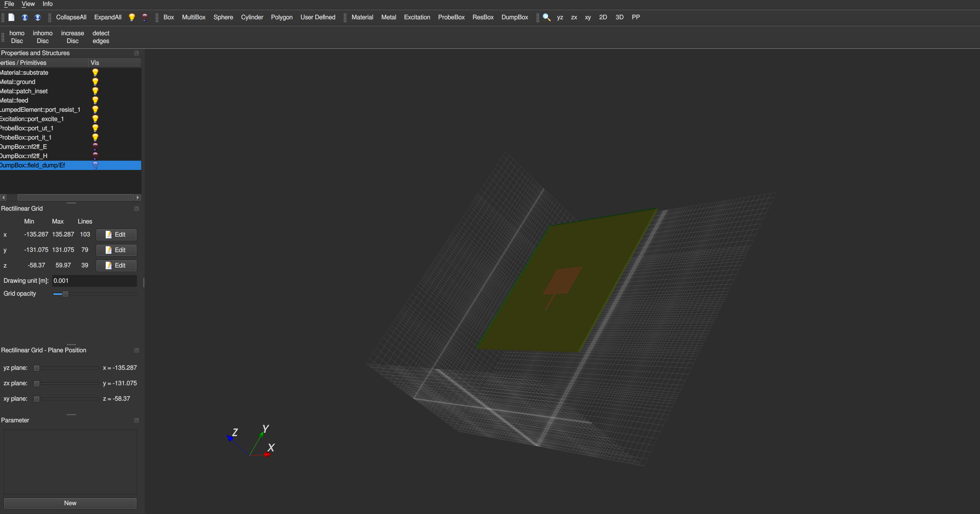
Task: Toggle visibility of ProbeBox::port_it_1
Action: click(x=95, y=137)
